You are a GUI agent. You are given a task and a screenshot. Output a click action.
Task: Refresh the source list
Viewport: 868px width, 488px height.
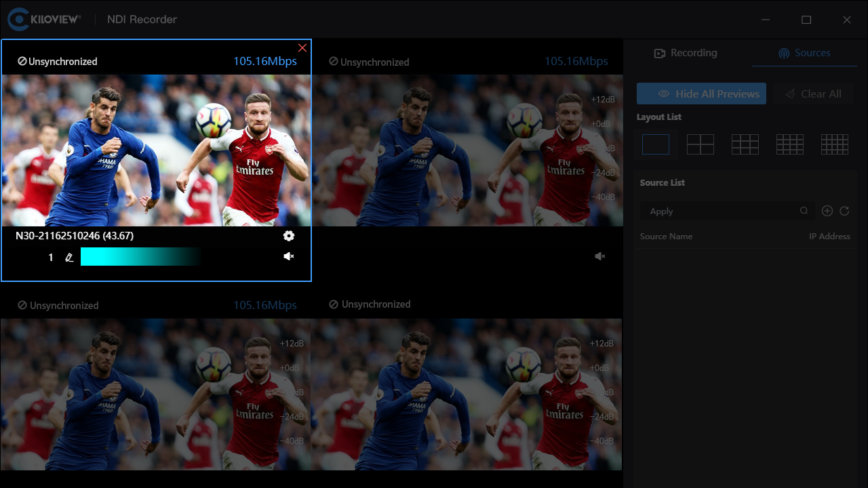845,211
